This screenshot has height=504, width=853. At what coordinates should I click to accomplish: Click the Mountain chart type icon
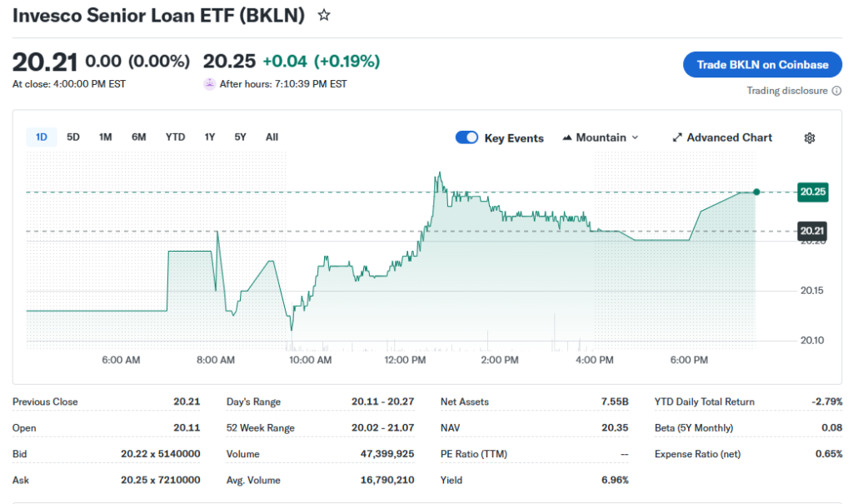click(568, 137)
